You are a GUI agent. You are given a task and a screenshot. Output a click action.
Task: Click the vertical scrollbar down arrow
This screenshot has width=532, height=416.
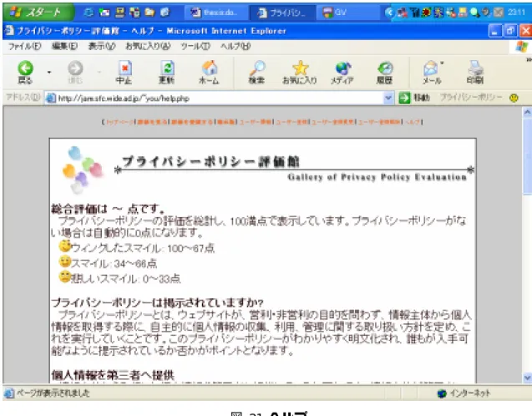click(x=527, y=378)
